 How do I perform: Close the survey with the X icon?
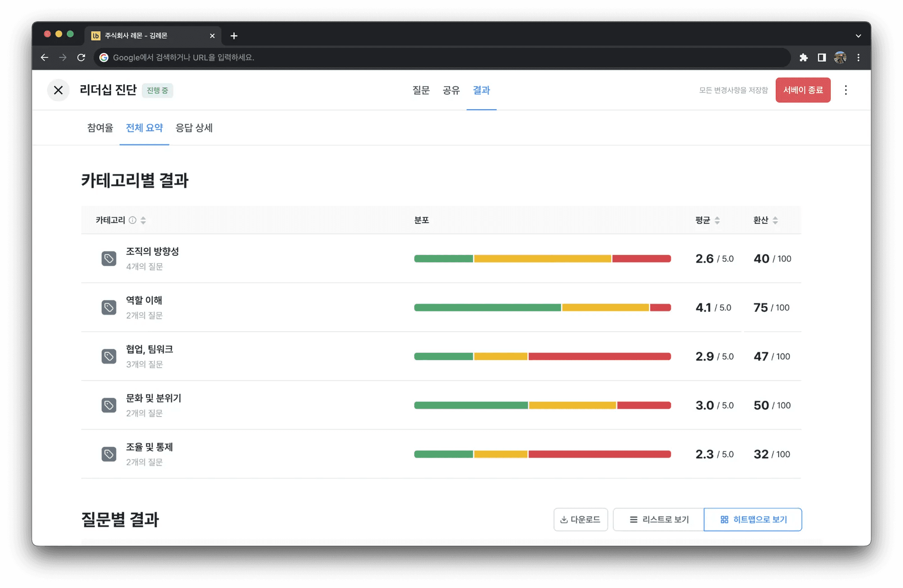click(58, 90)
